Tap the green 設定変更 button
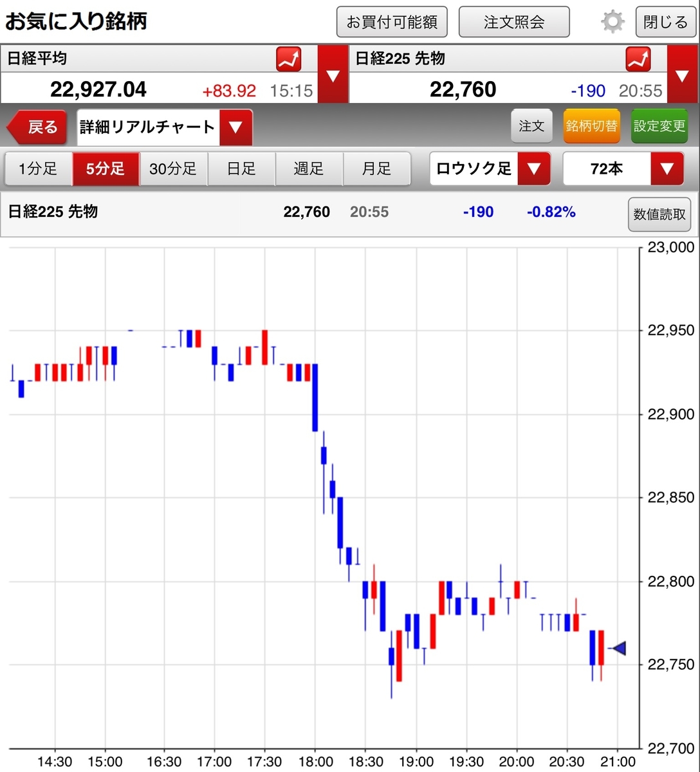700x772 pixels. 659,126
